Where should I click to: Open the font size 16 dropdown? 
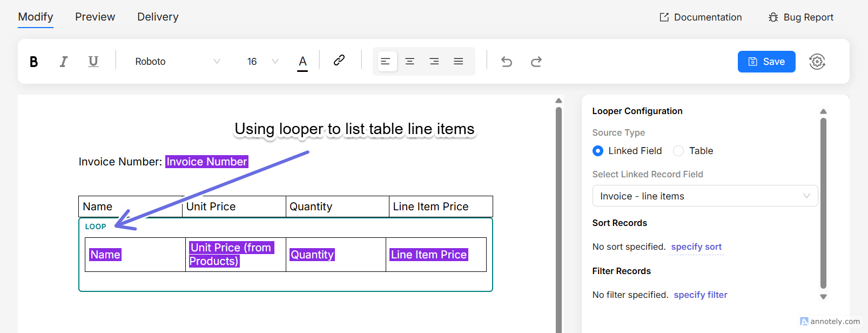pos(263,62)
